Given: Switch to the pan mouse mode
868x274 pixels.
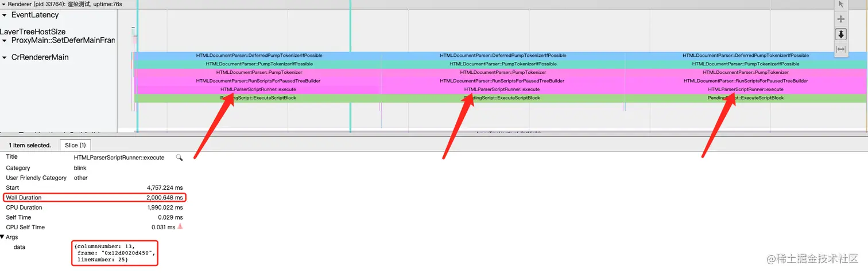Looking at the screenshot, I should [x=841, y=19].
